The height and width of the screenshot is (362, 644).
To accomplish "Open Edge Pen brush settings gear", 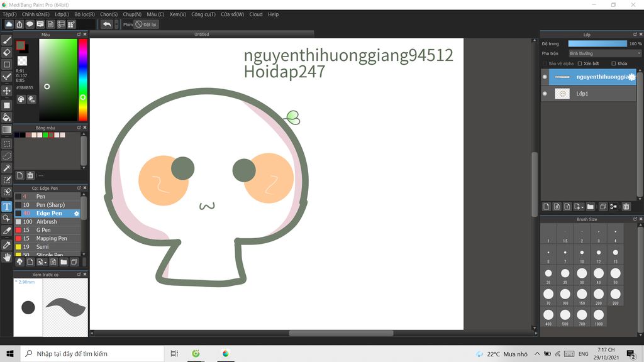I will tap(76, 214).
